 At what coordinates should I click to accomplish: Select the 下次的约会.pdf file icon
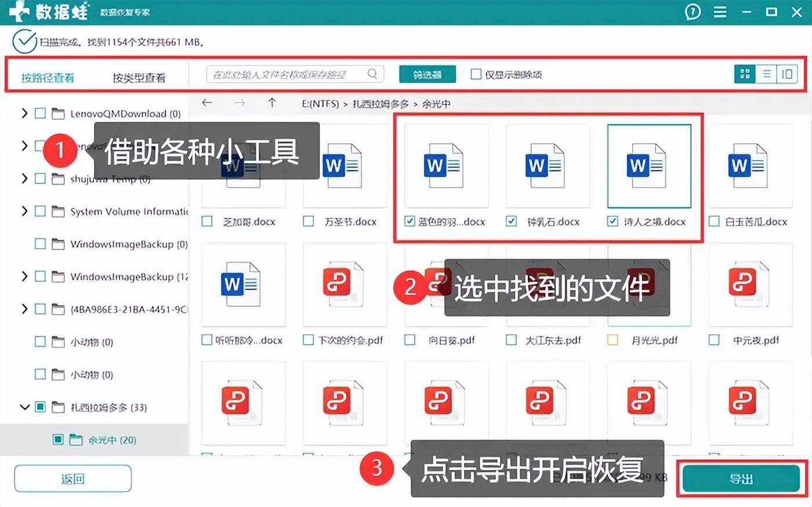pyautogui.click(x=343, y=284)
